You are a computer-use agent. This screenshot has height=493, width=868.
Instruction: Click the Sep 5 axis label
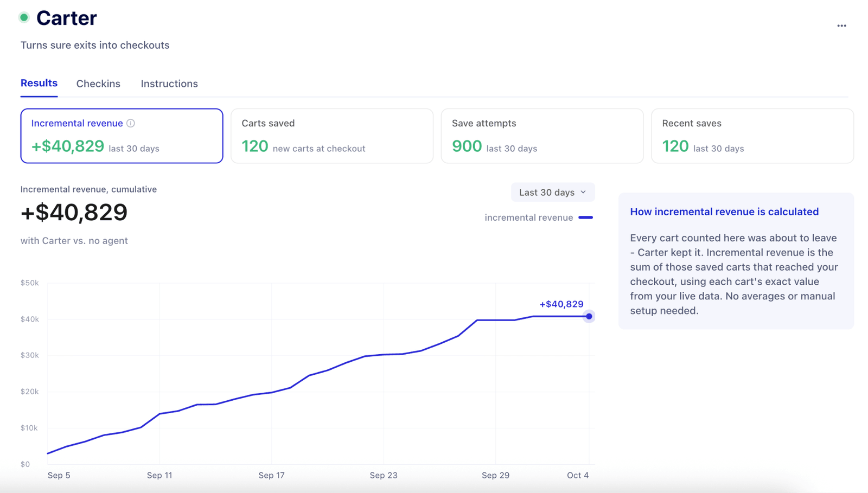(x=59, y=475)
